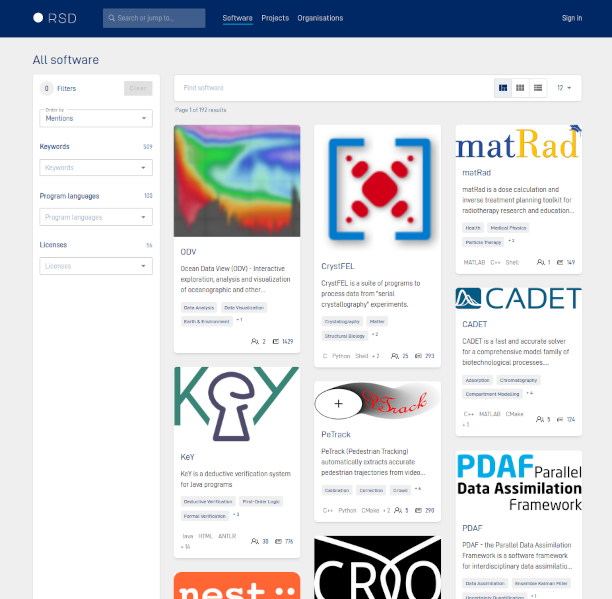Focus the Search or jump to field
The image size is (612, 599).
154,18
